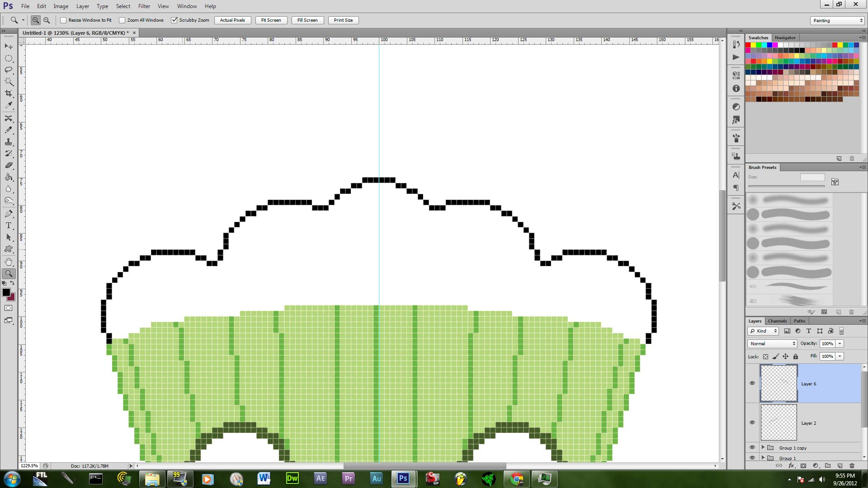
Task: Select the Hand tool
Action: tap(9, 262)
